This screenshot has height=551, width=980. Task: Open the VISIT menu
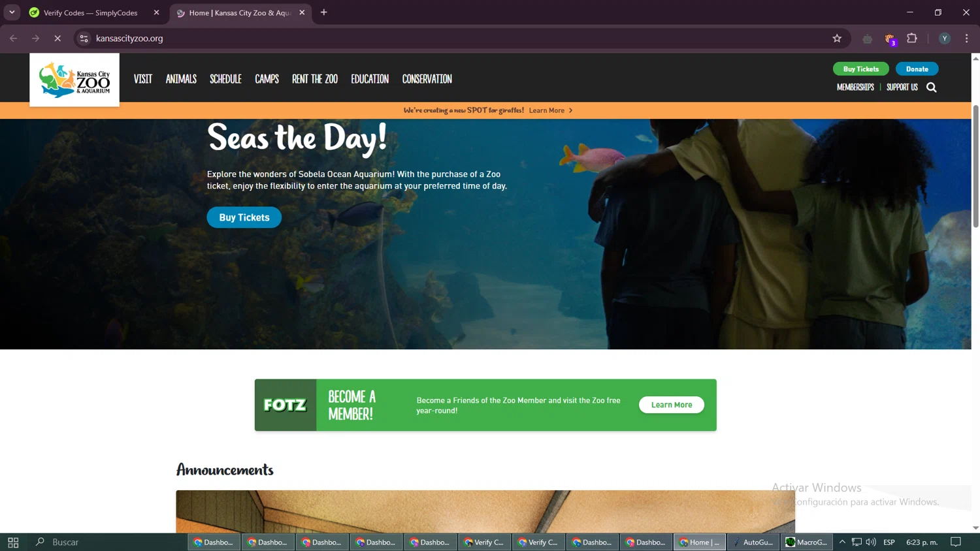tap(143, 79)
